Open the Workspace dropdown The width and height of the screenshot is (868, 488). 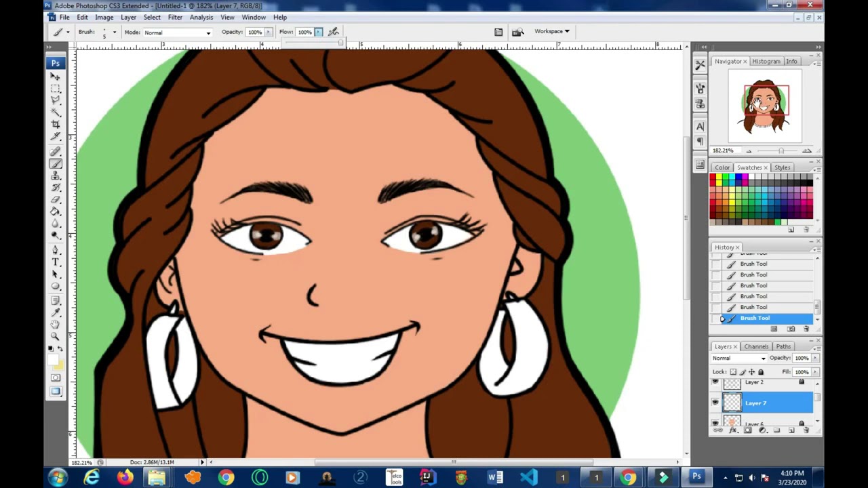(551, 31)
